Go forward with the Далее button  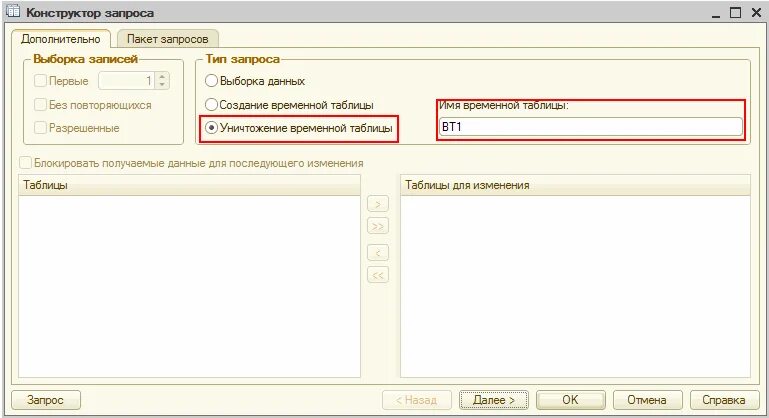[493, 400]
